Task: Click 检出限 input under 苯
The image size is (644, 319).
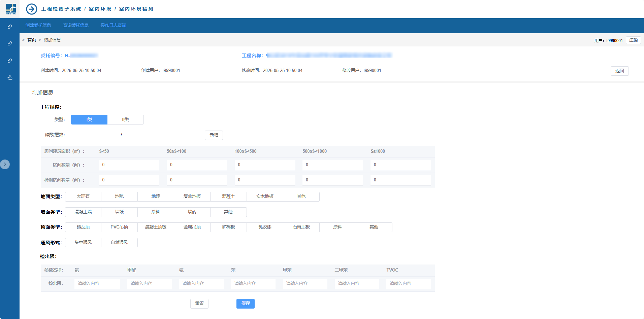Action: 253,284
